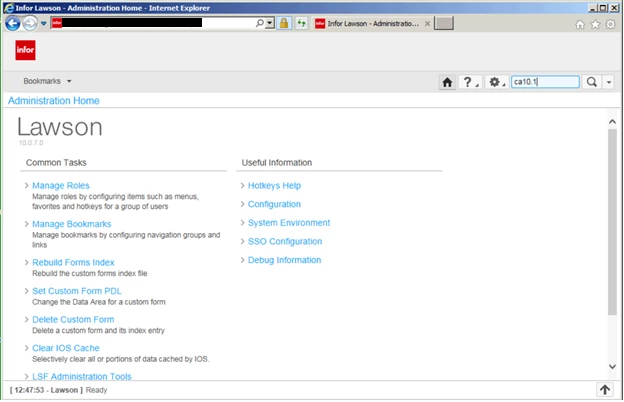This screenshot has width=624, height=402.
Task: Click the Internet Explorer Home icon
Action: coord(580,25)
